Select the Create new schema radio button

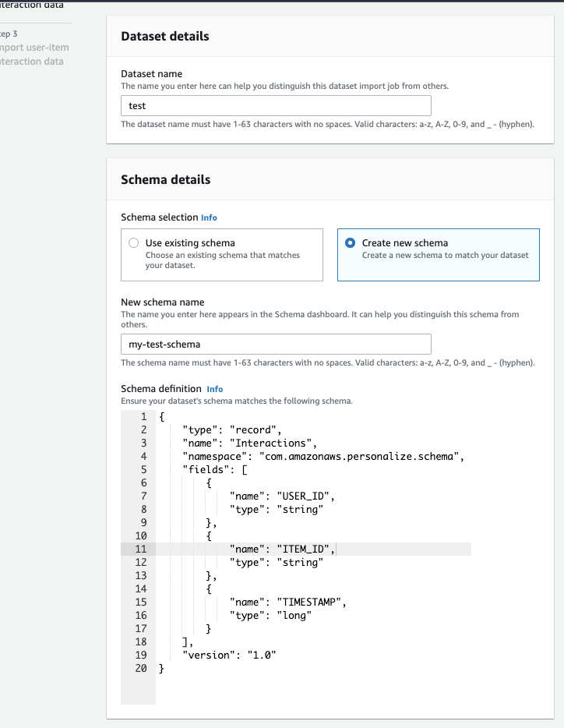tap(351, 243)
